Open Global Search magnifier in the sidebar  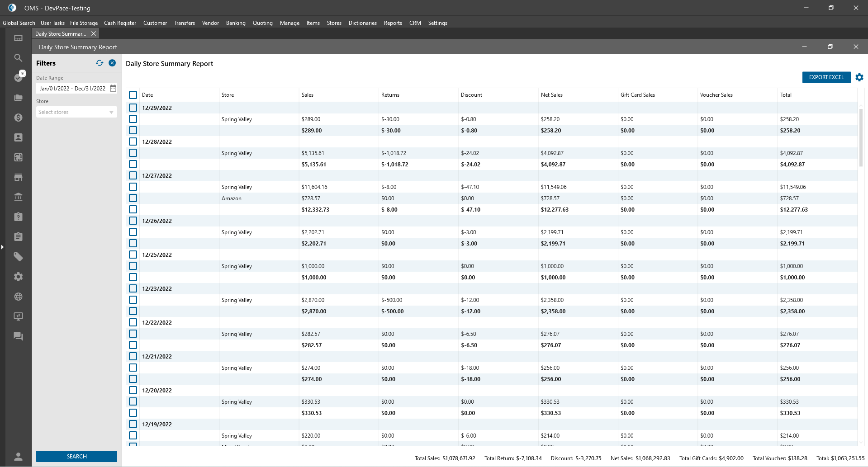(x=18, y=58)
